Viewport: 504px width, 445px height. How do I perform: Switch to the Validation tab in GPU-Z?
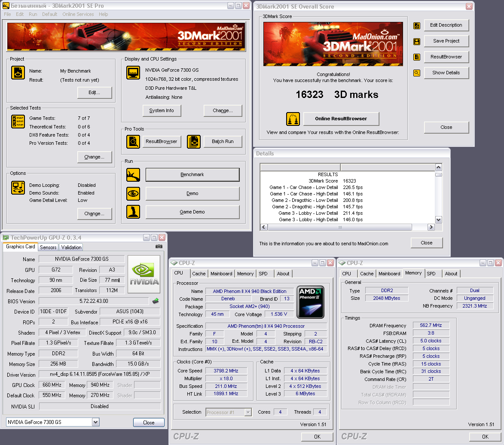click(71, 247)
